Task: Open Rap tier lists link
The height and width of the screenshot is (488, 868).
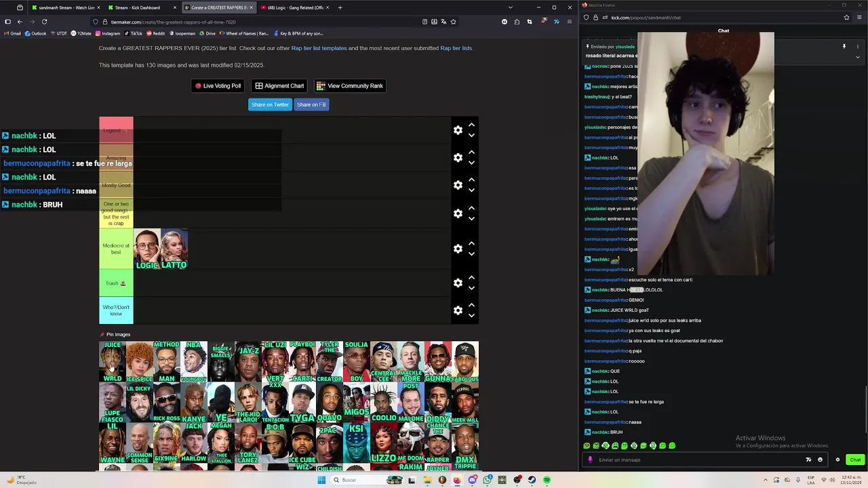Action: (x=456, y=48)
